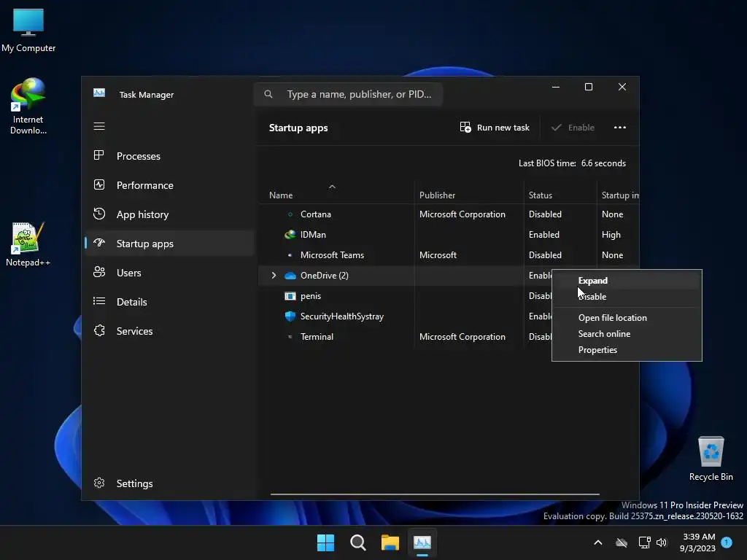747x560 pixels.
Task: Click Cortana's Disabled status cell
Action: coord(545,214)
